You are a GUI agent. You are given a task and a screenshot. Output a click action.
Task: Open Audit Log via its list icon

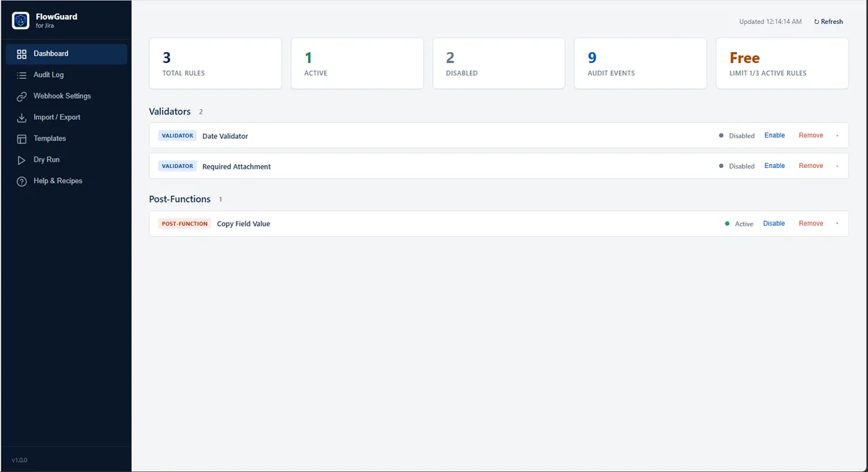22,75
